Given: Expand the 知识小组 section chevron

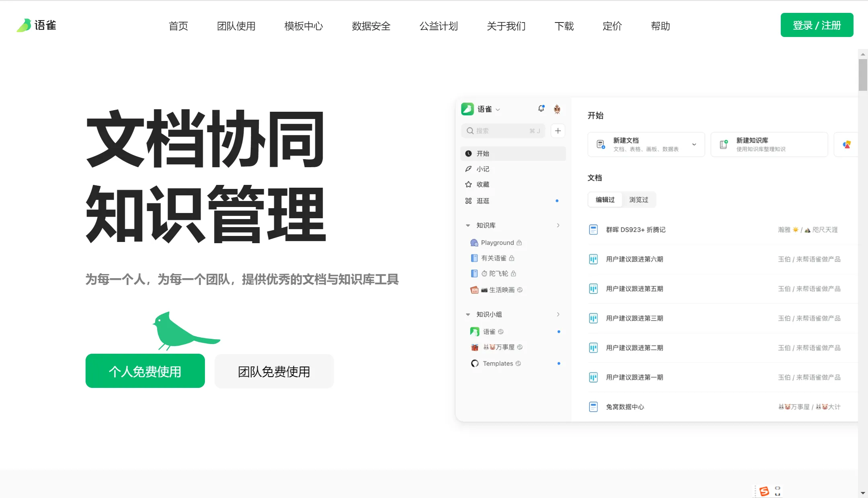Looking at the screenshot, I should click(x=558, y=314).
